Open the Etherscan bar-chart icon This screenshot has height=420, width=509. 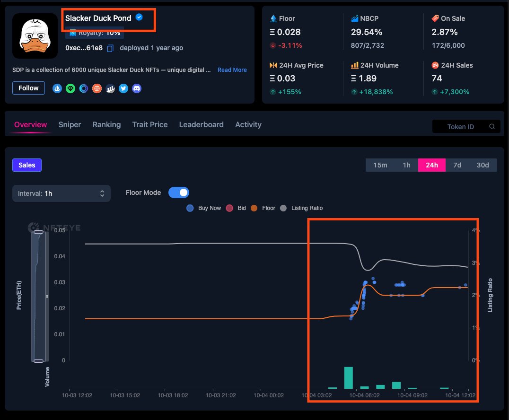tap(110, 88)
